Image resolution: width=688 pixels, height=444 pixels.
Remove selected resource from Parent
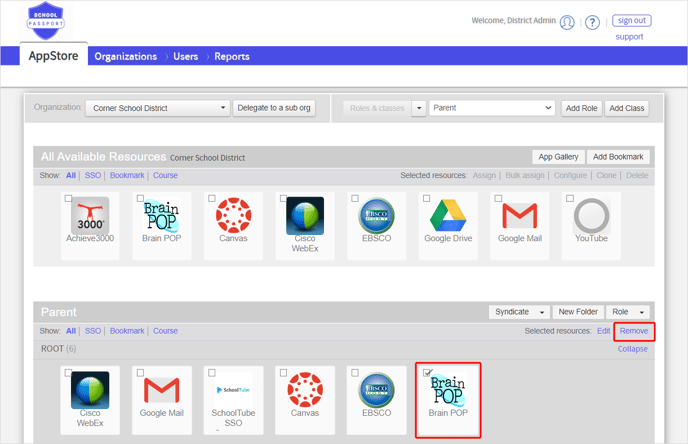pyautogui.click(x=634, y=331)
